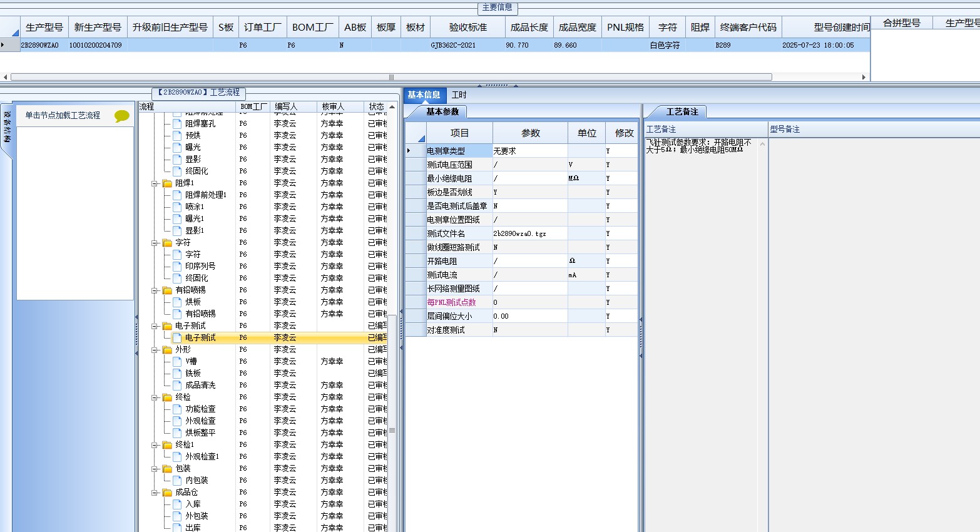Collapse the 外形 tree node
This screenshot has height=532, width=980.
155,350
